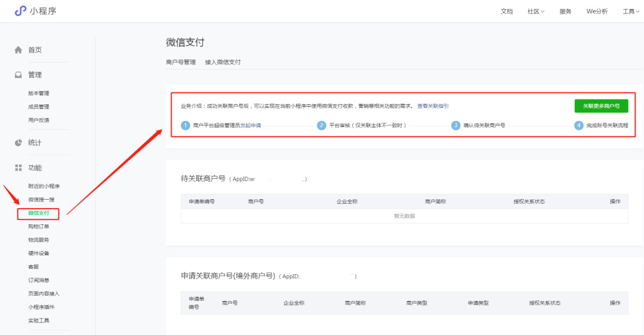Select 功能 section in sidebar
The width and height of the screenshot is (644, 335).
click(35, 168)
